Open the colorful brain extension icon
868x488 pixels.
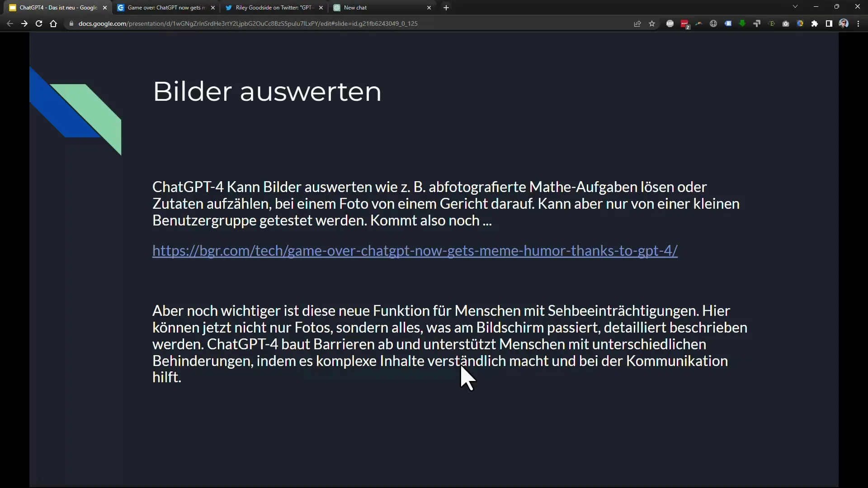click(800, 23)
